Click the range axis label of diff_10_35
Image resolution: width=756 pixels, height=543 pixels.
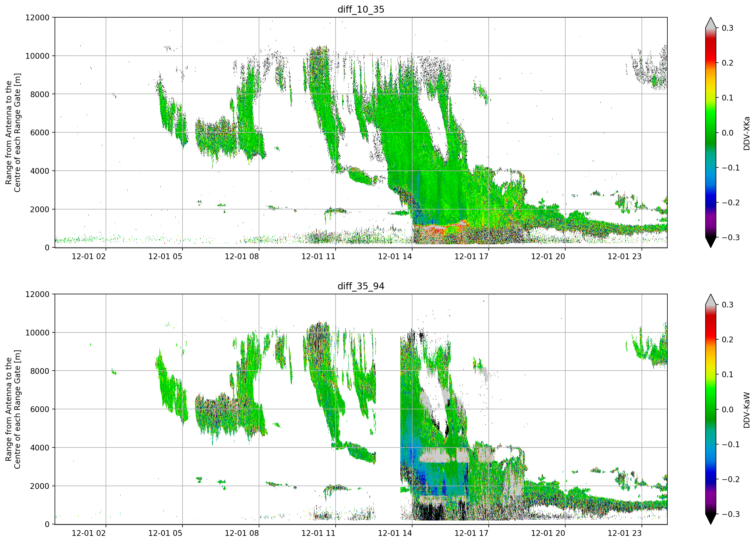pyautogui.click(x=13, y=132)
